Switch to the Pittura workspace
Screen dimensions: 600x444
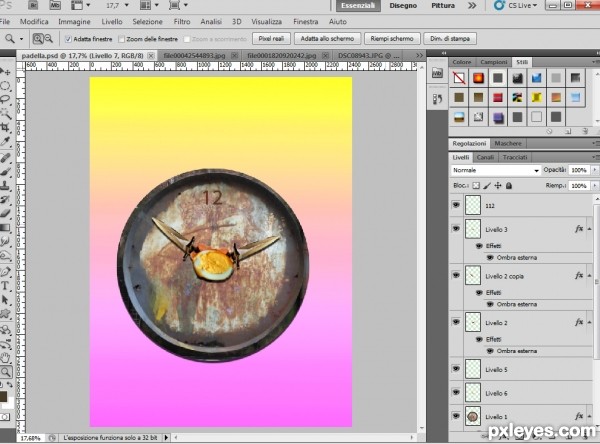(443, 6)
